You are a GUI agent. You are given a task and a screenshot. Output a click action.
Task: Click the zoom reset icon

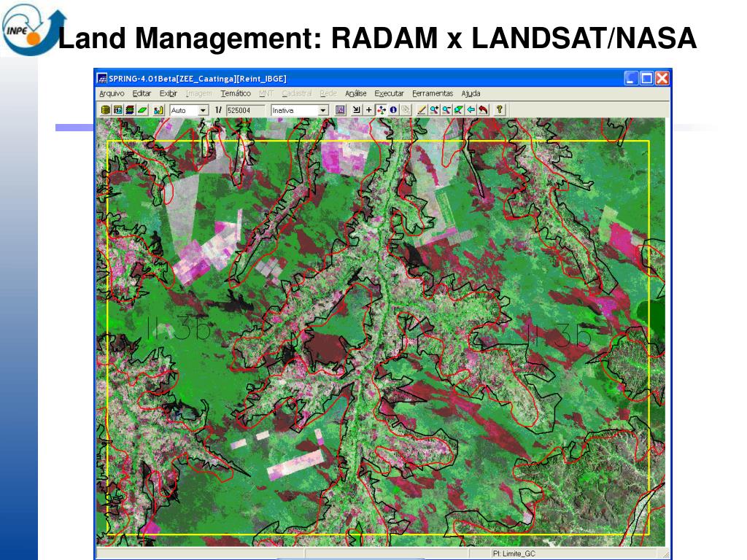point(458,110)
